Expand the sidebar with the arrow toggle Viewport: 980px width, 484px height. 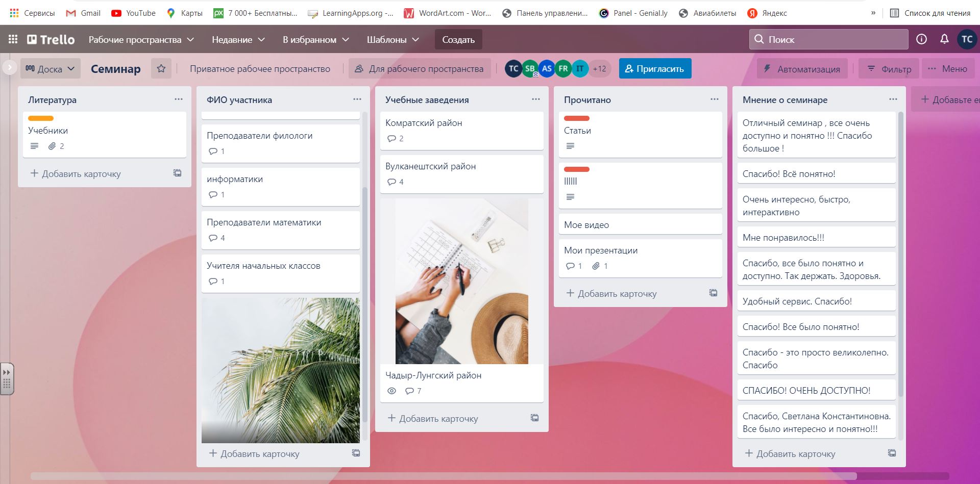coord(9,67)
